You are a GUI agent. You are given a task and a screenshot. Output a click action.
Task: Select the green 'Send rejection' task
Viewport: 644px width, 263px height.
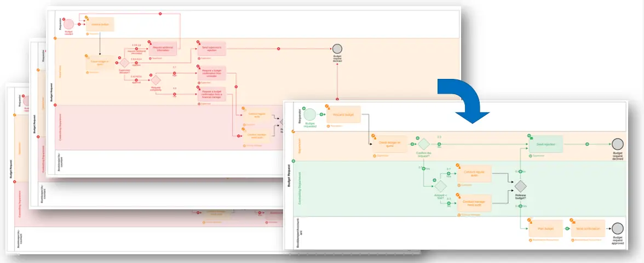tap(546, 144)
